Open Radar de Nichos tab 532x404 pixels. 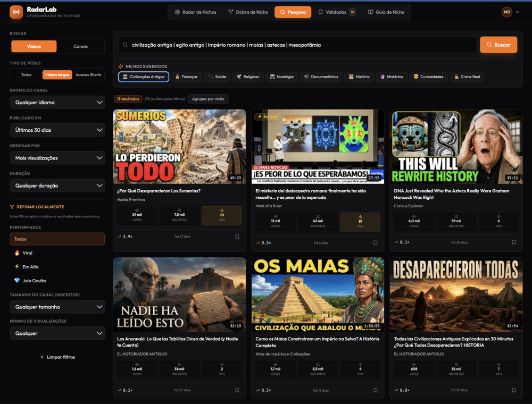point(195,12)
